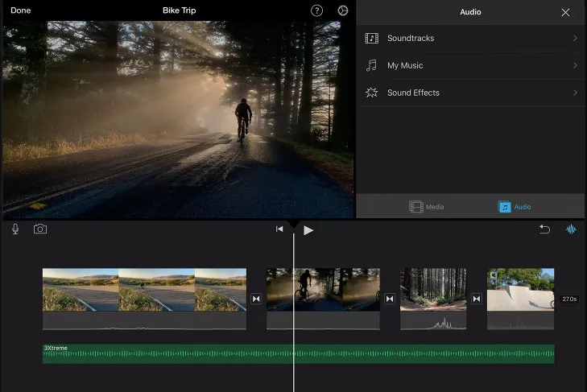The image size is (587, 392).
Task: Click the speaker icon on skate ramp clip
Action: pyautogui.click(x=494, y=275)
